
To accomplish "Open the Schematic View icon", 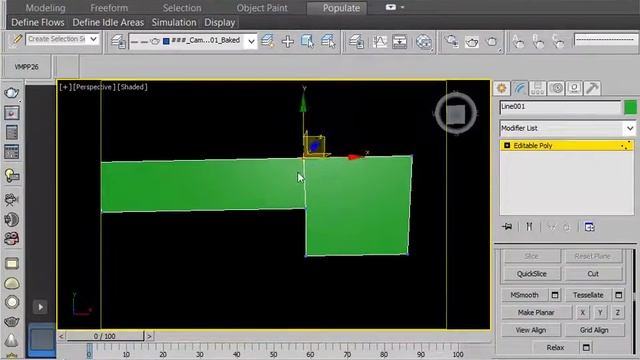I will click(400, 41).
